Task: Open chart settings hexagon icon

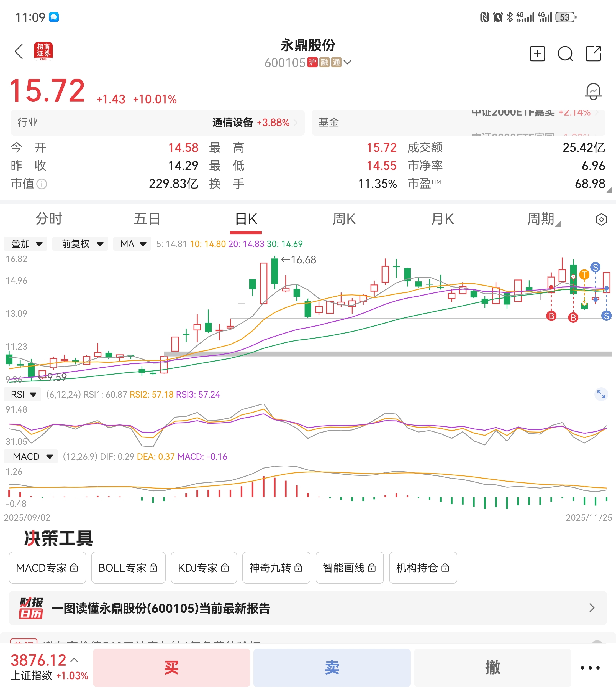Action: [601, 220]
